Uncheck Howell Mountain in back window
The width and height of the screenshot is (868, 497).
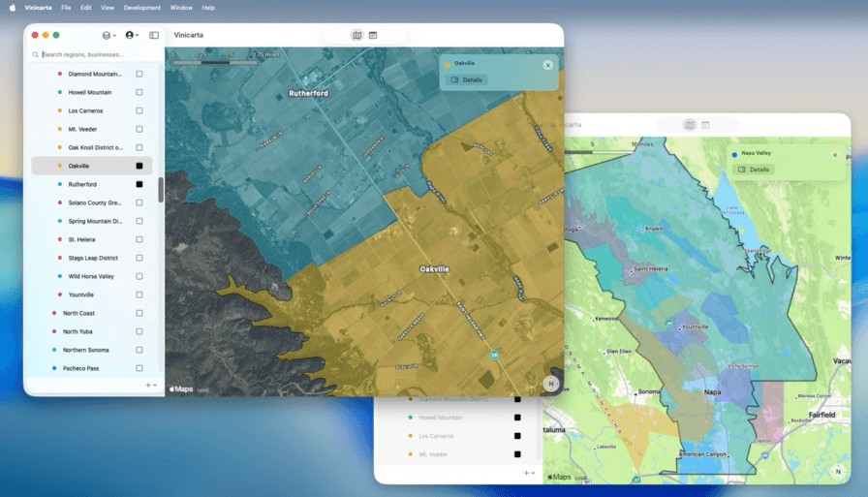point(517,418)
